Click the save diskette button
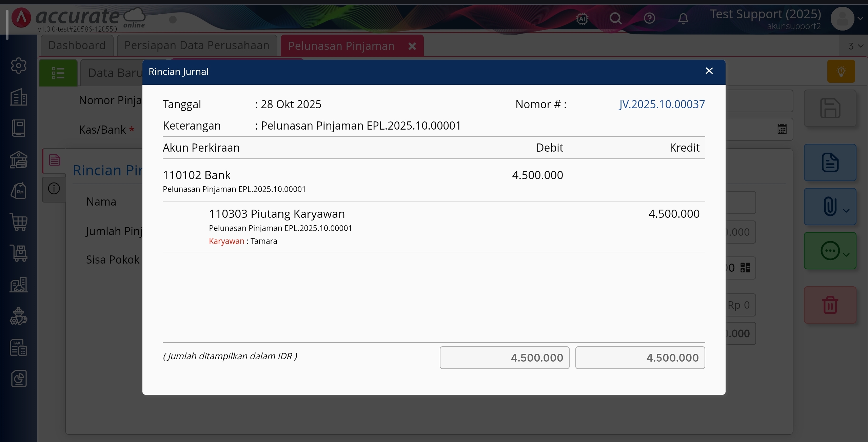This screenshot has width=868, height=442. click(830, 109)
